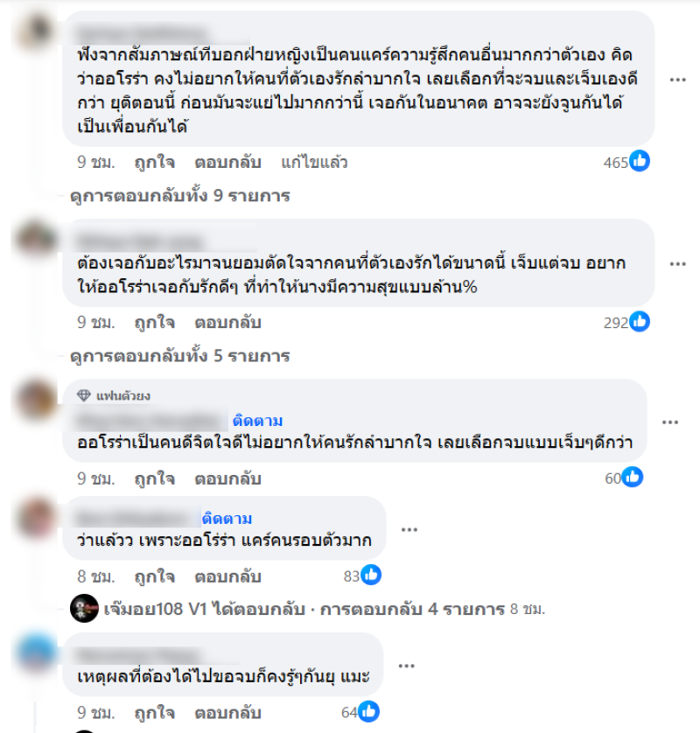The image size is (700, 733).
Task: Click the like reaction icon showing 60
Action: pos(633,478)
